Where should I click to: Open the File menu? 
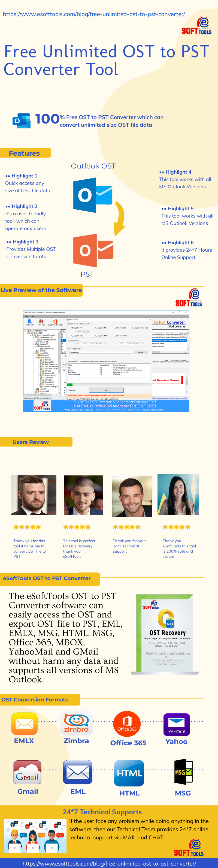pyautogui.click(x=27, y=316)
